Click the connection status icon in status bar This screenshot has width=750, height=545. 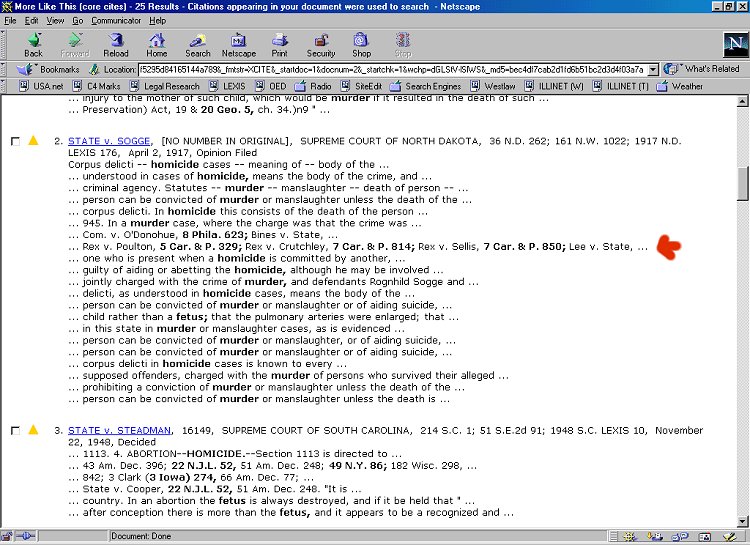(x=26, y=536)
